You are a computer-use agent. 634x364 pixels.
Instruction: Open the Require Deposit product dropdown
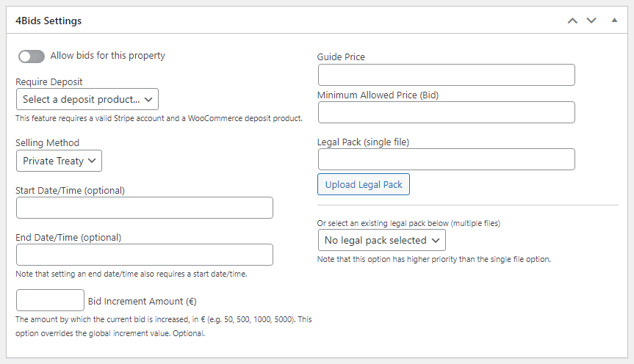point(87,99)
